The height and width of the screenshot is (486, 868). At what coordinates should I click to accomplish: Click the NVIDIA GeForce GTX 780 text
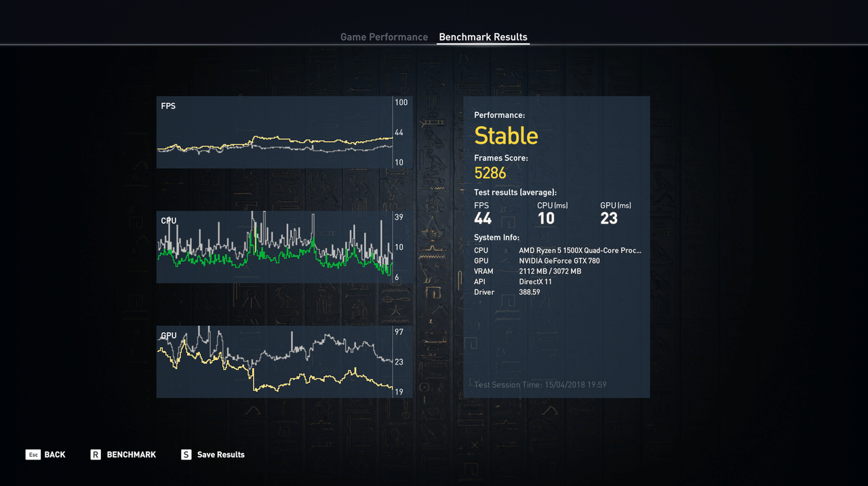tap(559, 261)
